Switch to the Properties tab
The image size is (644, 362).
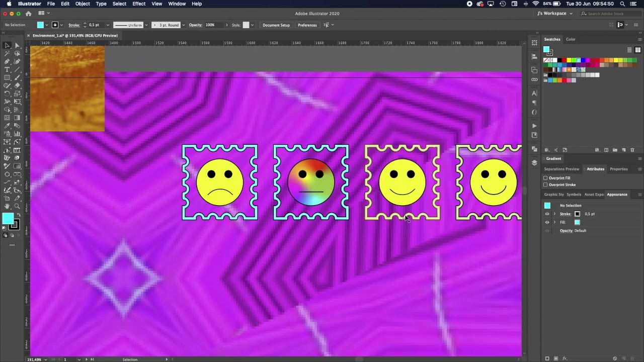(x=619, y=169)
